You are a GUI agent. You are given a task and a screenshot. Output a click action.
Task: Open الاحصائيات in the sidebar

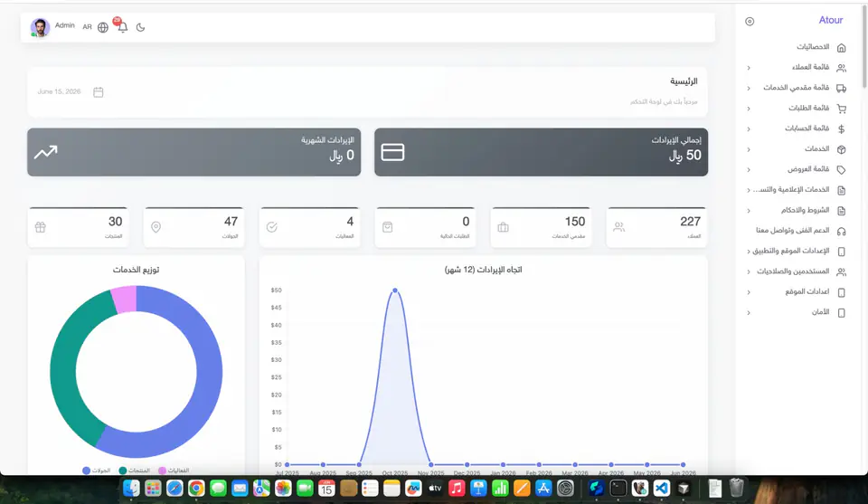(x=813, y=47)
